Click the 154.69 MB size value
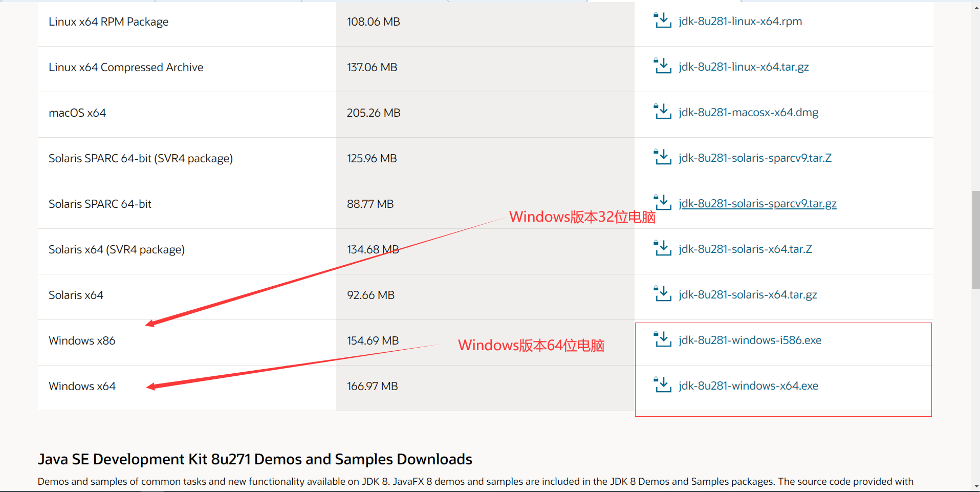Viewport: 980px width, 492px height. click(373, 341)
